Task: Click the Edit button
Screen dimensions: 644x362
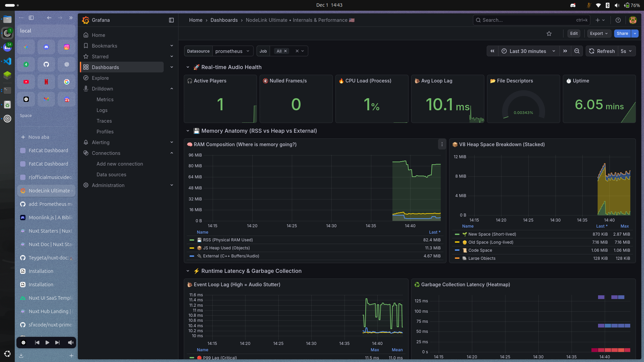Action: tap(573, 34)
